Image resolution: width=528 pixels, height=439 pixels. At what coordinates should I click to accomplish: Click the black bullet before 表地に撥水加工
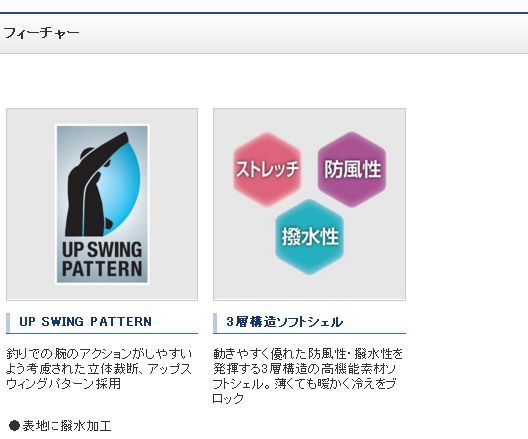tap(14, 426)
